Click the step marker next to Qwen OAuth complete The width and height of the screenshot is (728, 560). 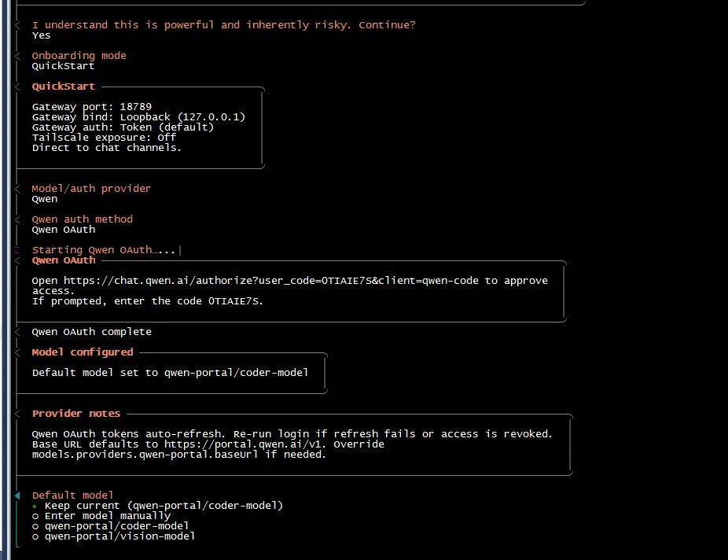click(x=18, y=332)
